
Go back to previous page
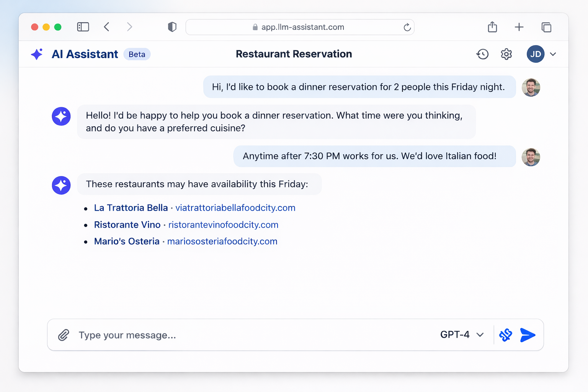[x=107, y=27]
